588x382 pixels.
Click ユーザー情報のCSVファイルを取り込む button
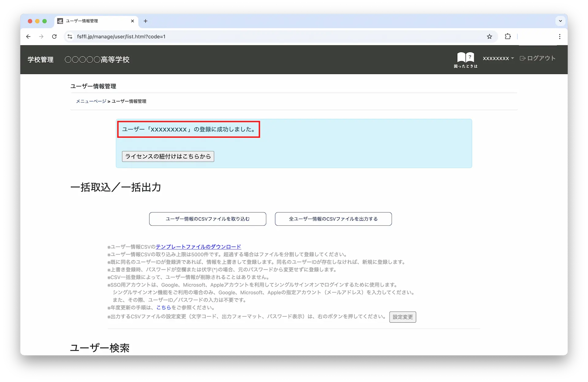[207, 219]
